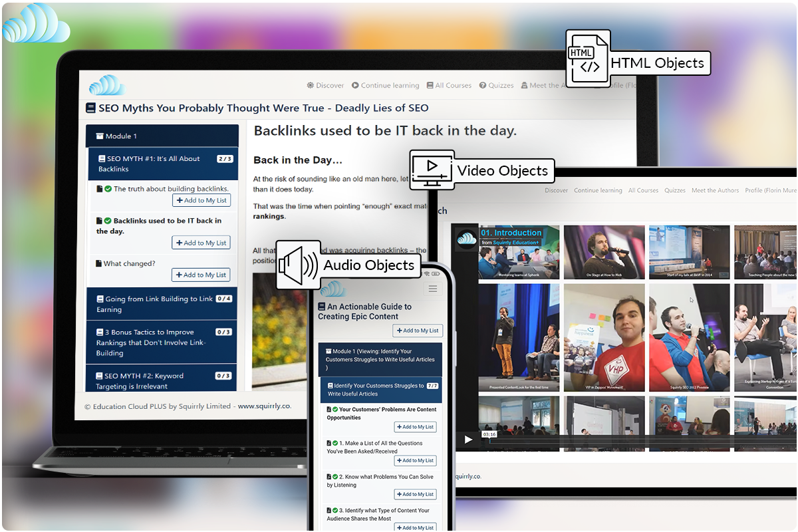Click the 0/4 badge on 'Going from Link Building'
The height and width of the screenshot is (532, 798).
223,299
